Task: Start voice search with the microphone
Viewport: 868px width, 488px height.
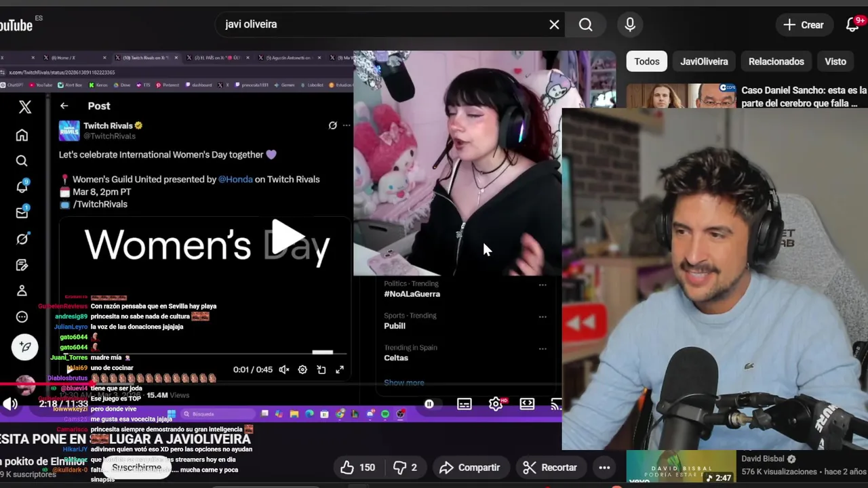Action: point(630,24)
